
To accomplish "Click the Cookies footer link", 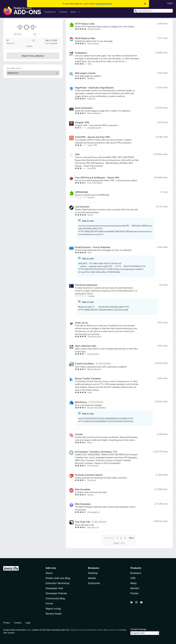I will (x=18, y=623).
